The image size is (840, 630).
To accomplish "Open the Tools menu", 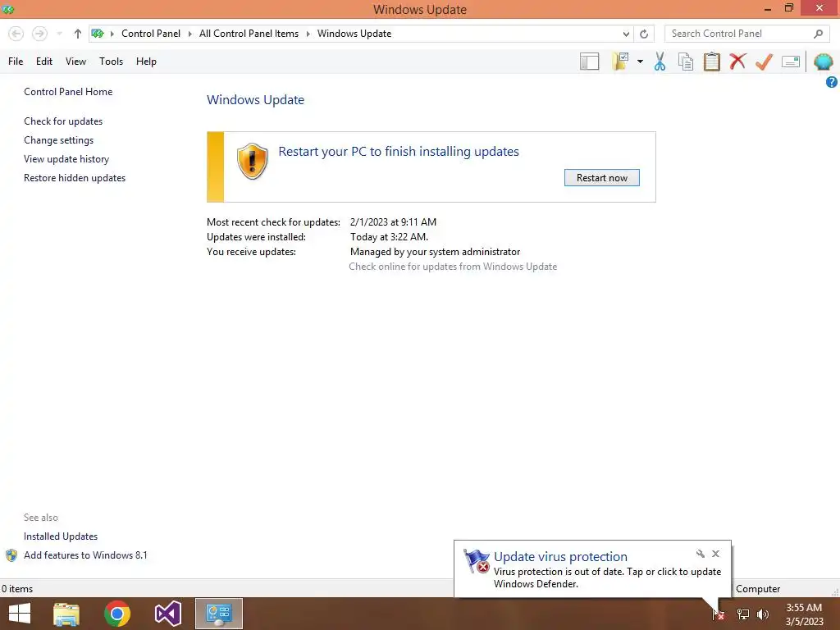I will tap(111, 61).
